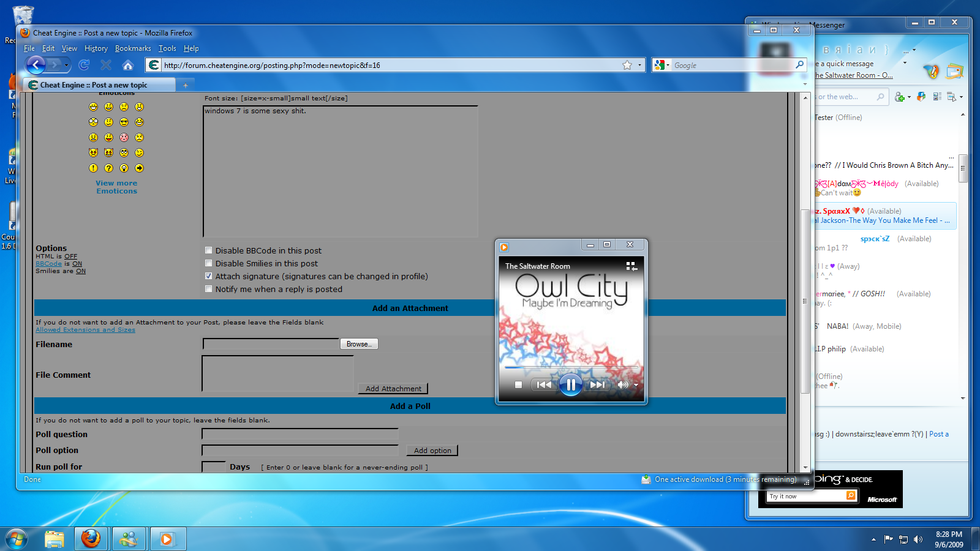Bookmark this page with the star icon
The height and width of the screenshot is (551, 980).
[x=627, y=65]
